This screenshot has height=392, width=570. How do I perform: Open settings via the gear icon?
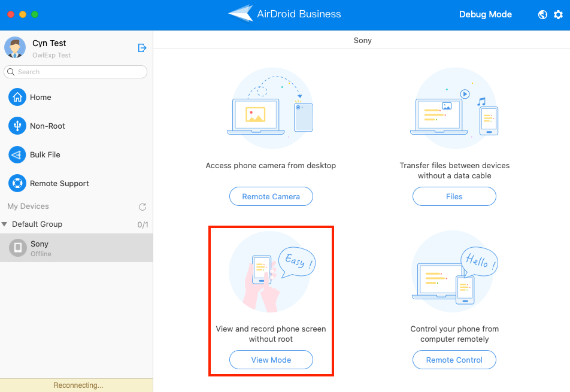558,14
